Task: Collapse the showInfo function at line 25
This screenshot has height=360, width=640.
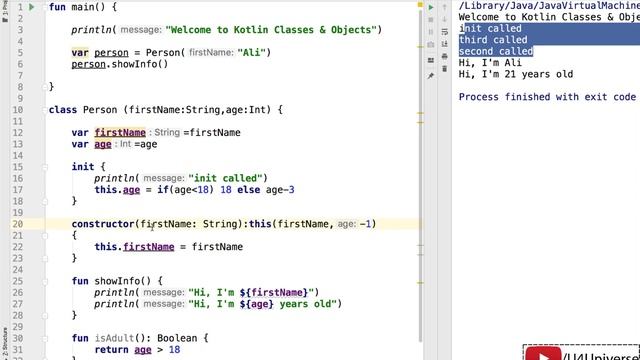Action: 44,281
